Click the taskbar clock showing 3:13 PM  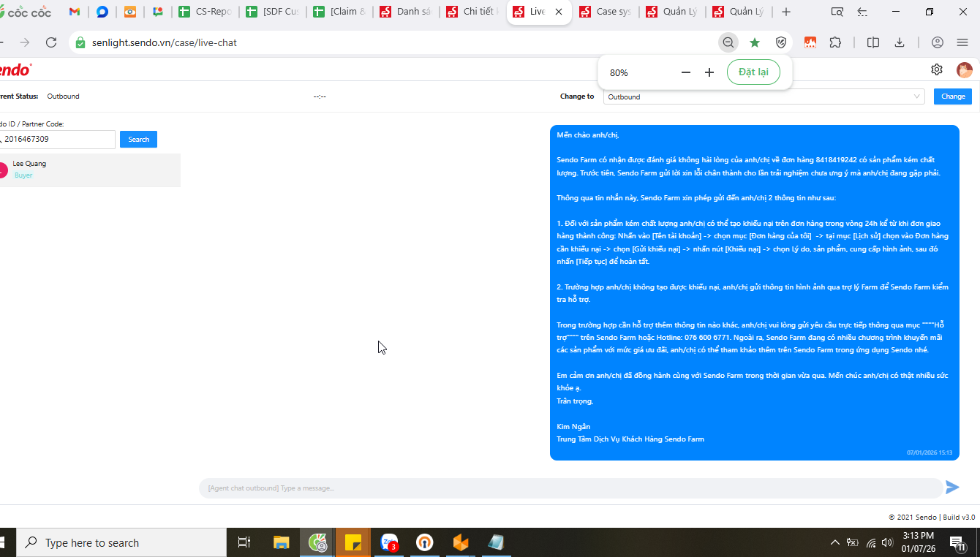[918, 542]
